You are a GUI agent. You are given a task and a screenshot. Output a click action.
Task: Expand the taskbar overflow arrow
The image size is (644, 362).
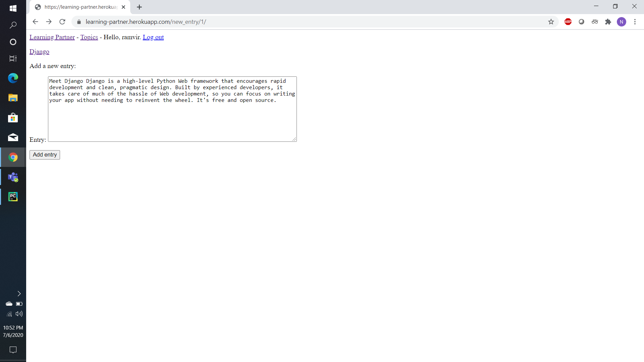[x=19, y=294]
